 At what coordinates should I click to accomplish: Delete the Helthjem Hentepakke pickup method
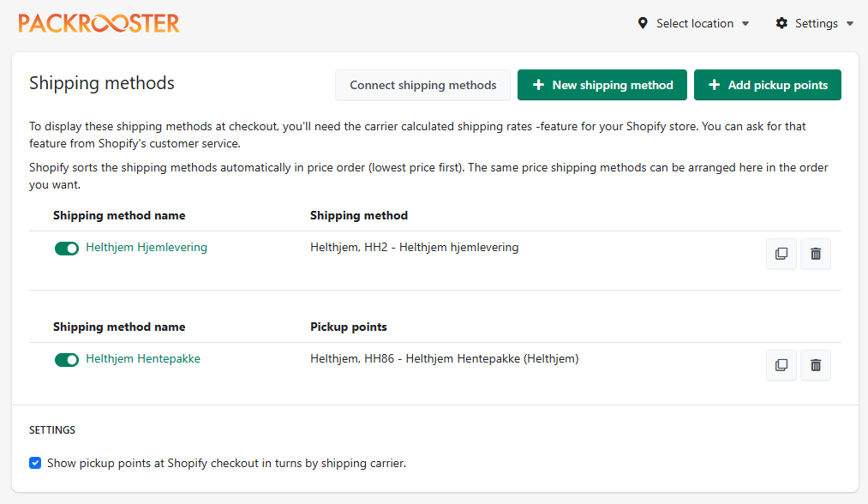(x=816, y=365)
